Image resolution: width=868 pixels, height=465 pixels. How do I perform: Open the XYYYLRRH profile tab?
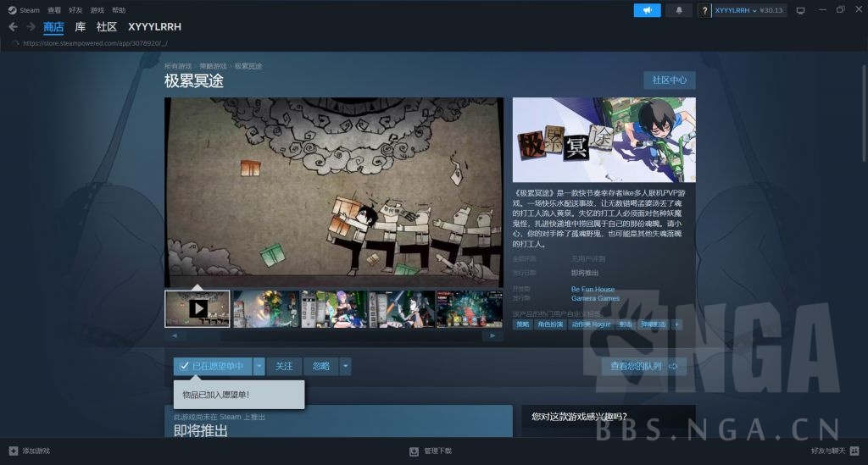click(154, 26)
